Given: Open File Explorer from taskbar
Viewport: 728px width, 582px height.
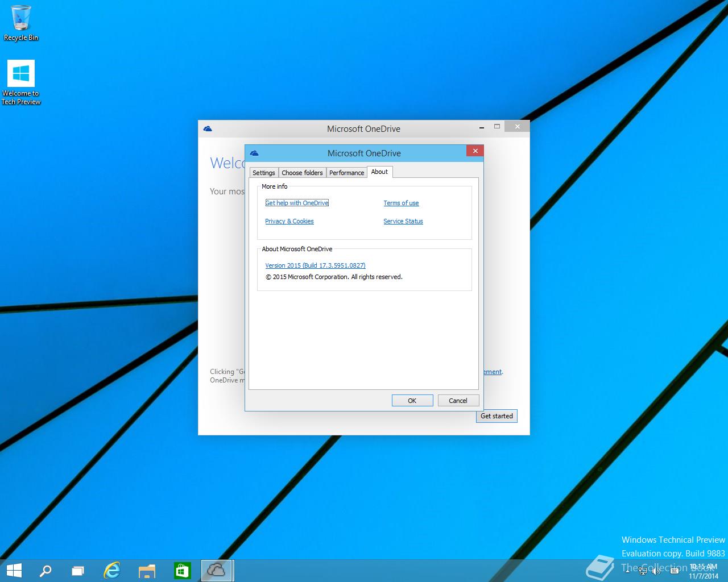Looking at the screenshot, I should pyautogui.click(x=147, y=570).
